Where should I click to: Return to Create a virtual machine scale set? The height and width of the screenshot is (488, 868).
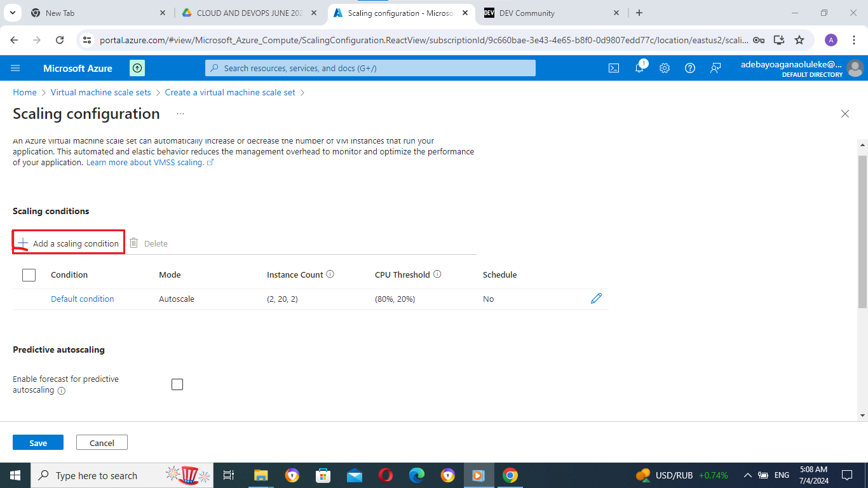coord(230,92)
